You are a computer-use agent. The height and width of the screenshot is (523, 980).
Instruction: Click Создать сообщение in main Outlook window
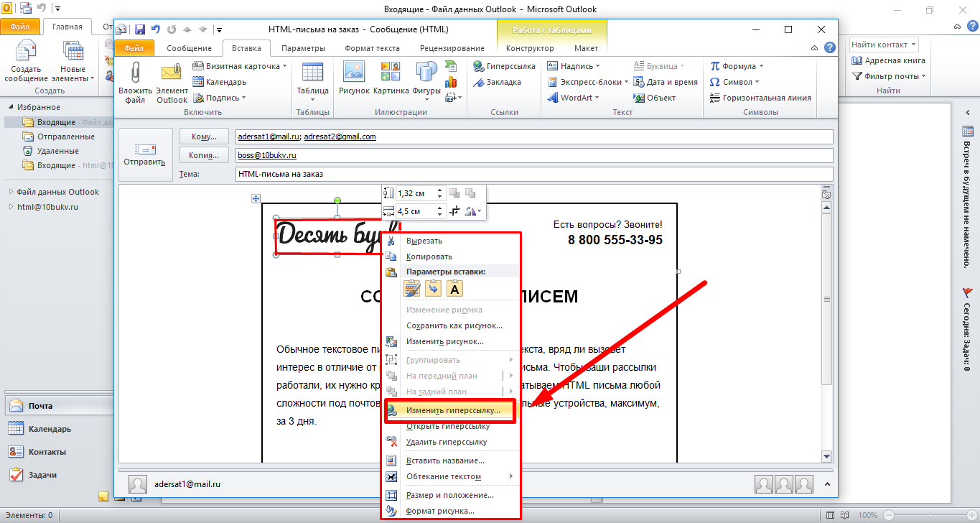(26, 61)
